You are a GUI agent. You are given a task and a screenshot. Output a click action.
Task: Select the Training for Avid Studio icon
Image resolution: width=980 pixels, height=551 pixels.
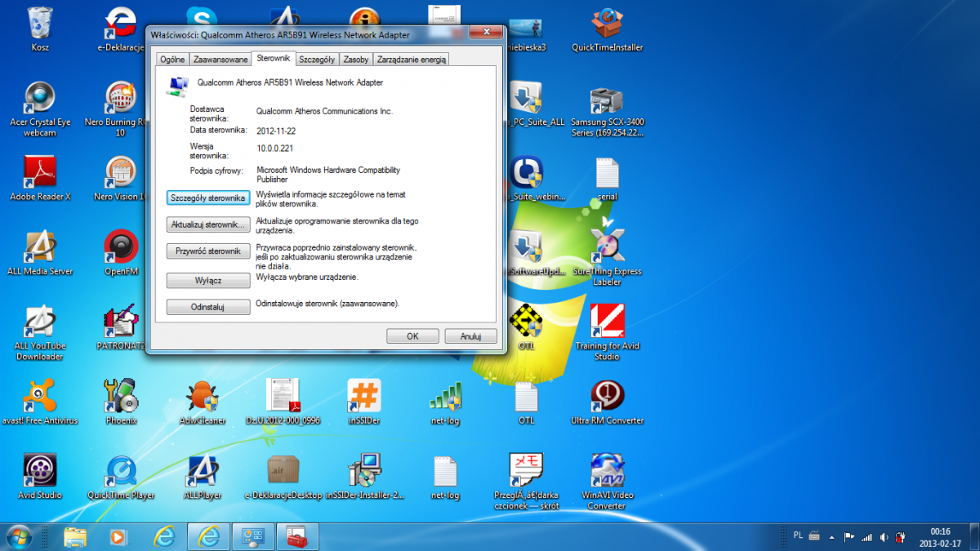pyautogui.click(x=607, y=331)
